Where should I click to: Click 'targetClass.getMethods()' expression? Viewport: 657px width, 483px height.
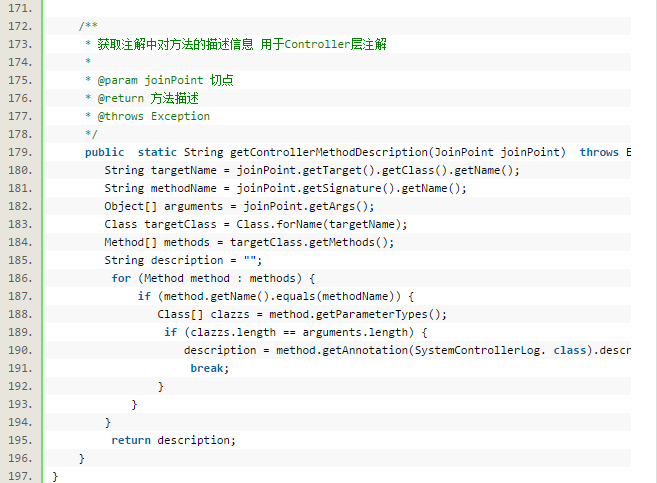(308, 243)
